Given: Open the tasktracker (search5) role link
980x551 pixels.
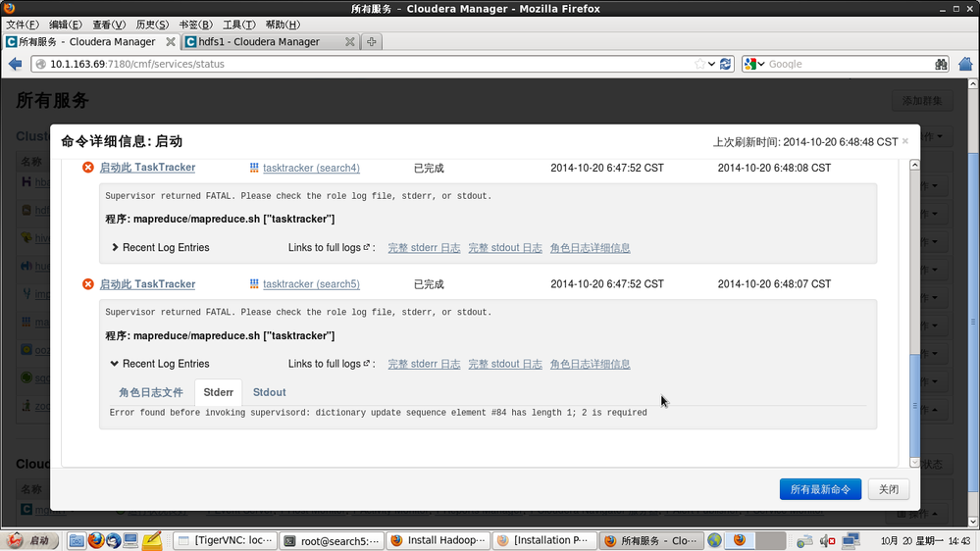Looking at the screenshot, I should pyautogui.click(x=311, y=283).
